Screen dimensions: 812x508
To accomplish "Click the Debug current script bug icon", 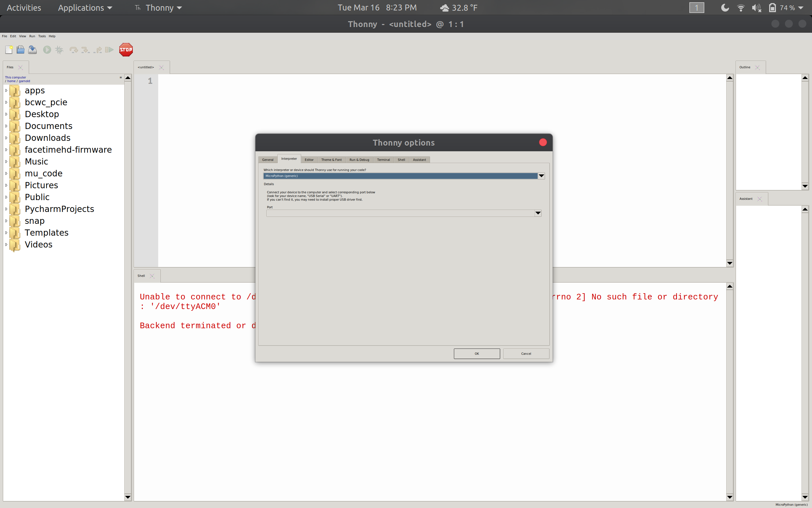I will click(59, 50).
